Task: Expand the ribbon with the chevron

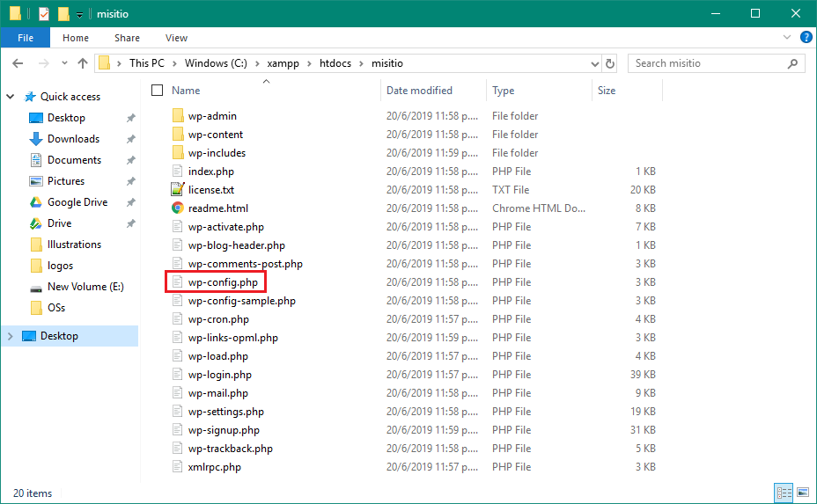Action: coord(787,37)
